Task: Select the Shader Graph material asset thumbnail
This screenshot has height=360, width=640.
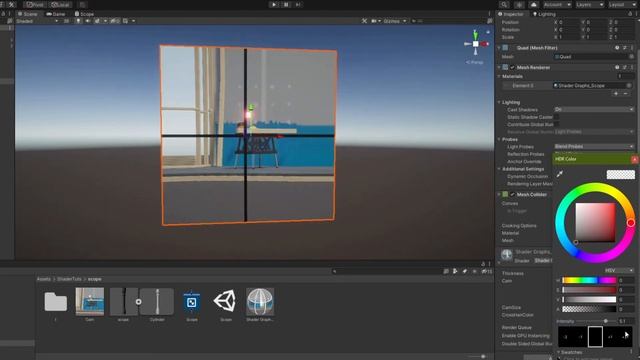Action: click(260, 301)
